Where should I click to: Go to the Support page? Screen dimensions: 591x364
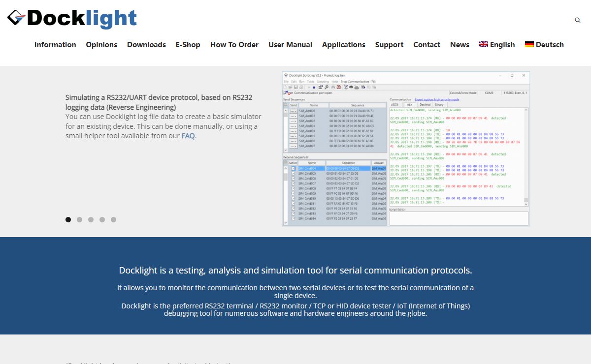[x=389, y=45]
